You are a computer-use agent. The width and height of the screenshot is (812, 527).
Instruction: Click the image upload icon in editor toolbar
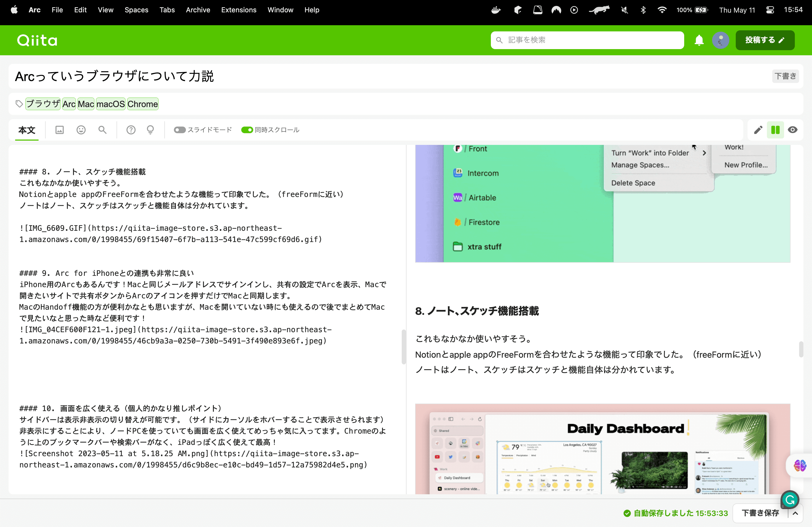(59, 130)
